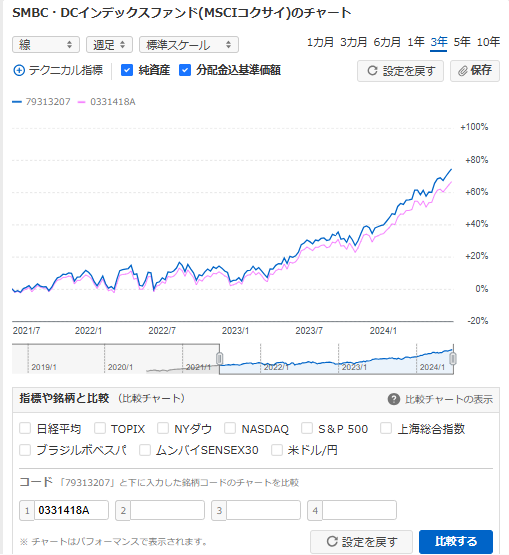This screenshot has width=509, height=555.
Task: Check the NASDAQ comparison checkbox
Action: 230,428
